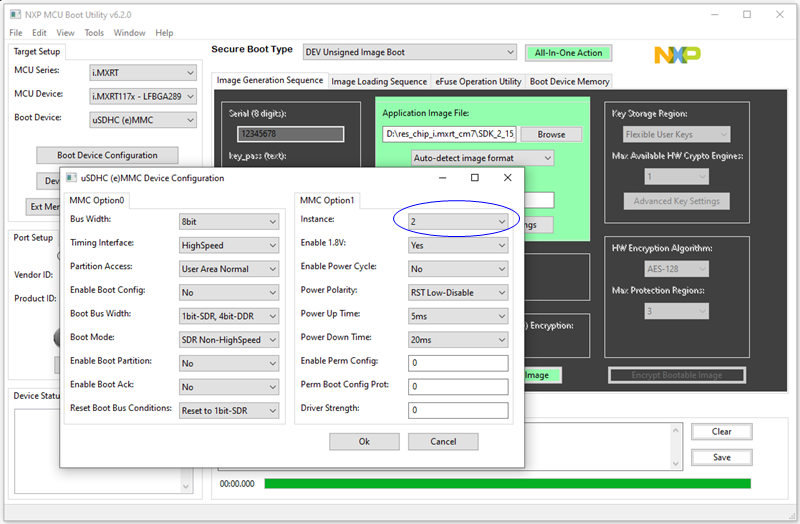Open the Instance dropdown

click(x=458, y=221)
